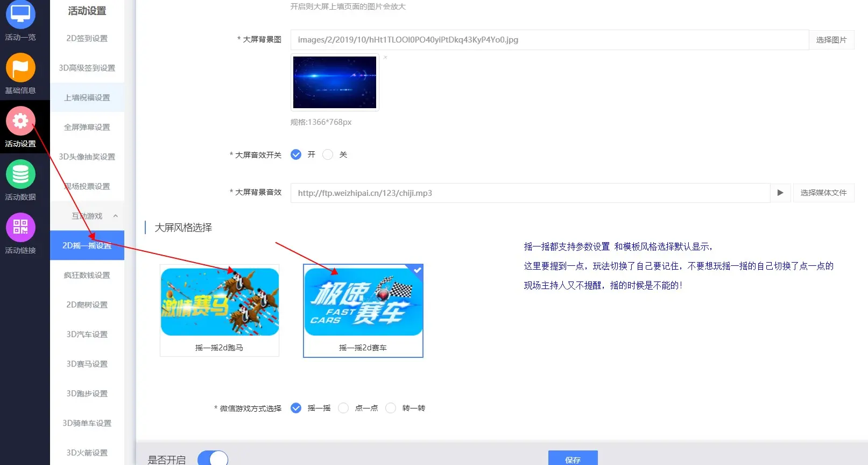Select 转一转 game mode

[x=391, y=408]
